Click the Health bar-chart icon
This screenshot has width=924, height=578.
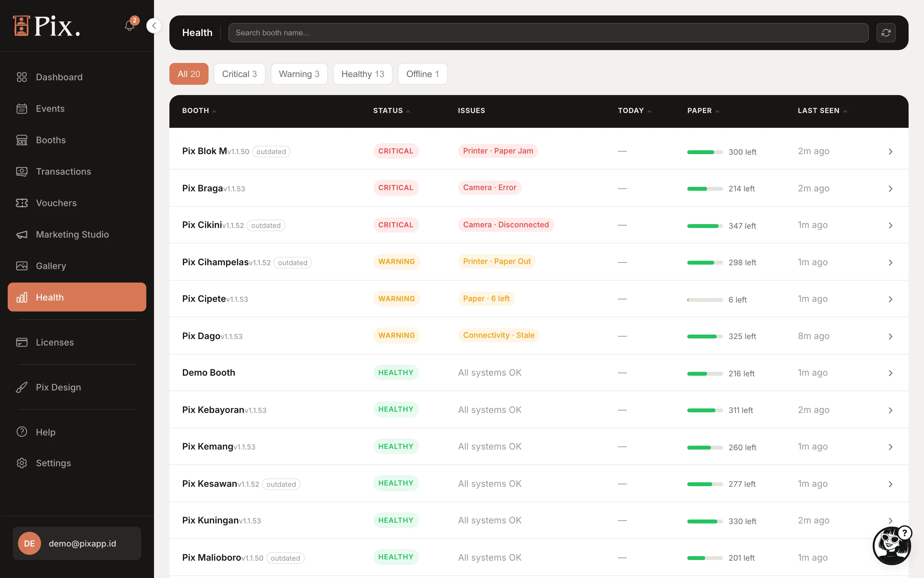tap(22, 297)
